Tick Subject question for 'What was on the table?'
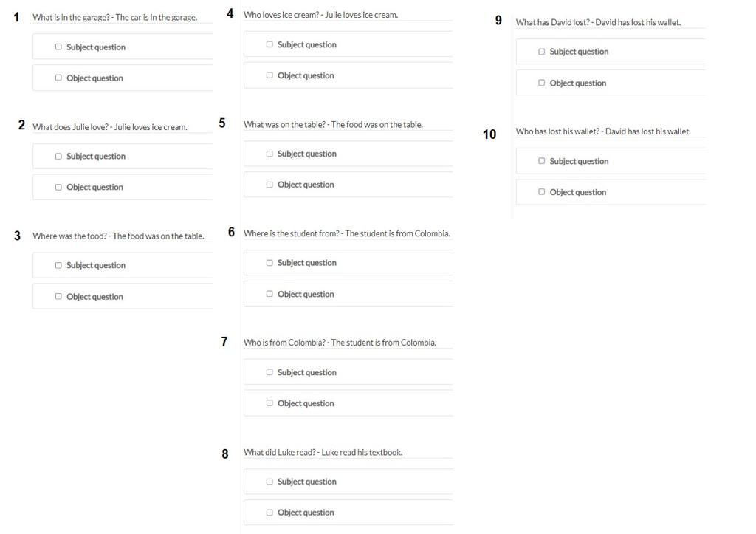The height and width of the screenshot is (534, 756). 269,154
